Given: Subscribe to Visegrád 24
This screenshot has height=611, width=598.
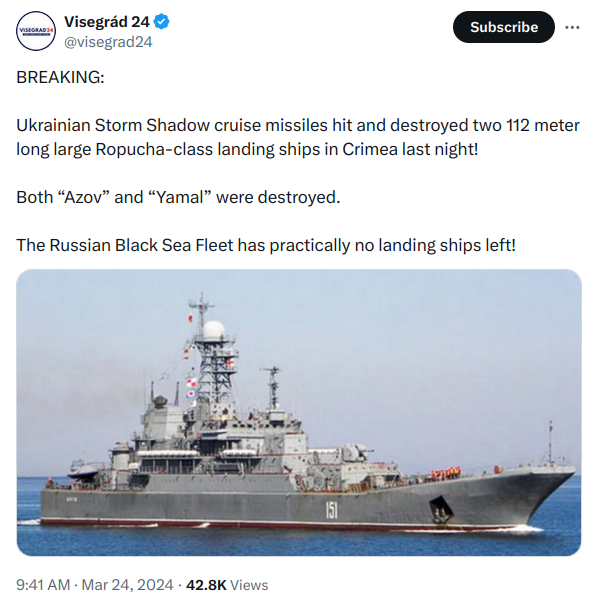Looking at the screenshot, I should click(504, 27).
